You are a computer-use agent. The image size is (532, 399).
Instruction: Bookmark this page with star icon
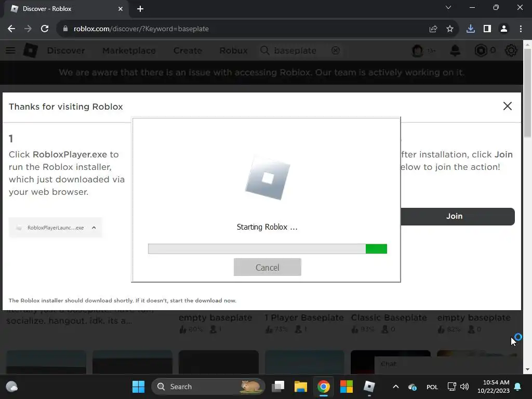click(x=450, y=29)
